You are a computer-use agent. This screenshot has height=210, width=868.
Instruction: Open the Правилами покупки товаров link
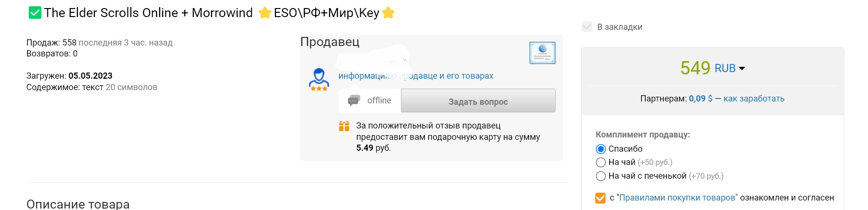(677, 198)
